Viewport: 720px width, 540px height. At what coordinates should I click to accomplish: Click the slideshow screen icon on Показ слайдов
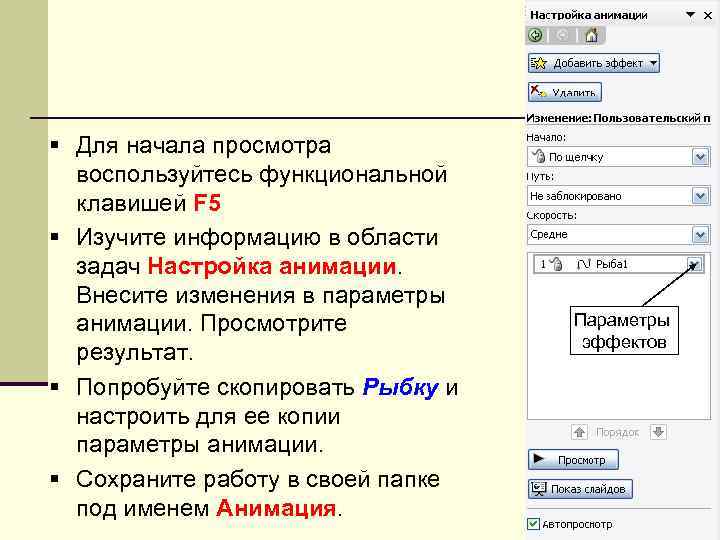pos(539,489)
